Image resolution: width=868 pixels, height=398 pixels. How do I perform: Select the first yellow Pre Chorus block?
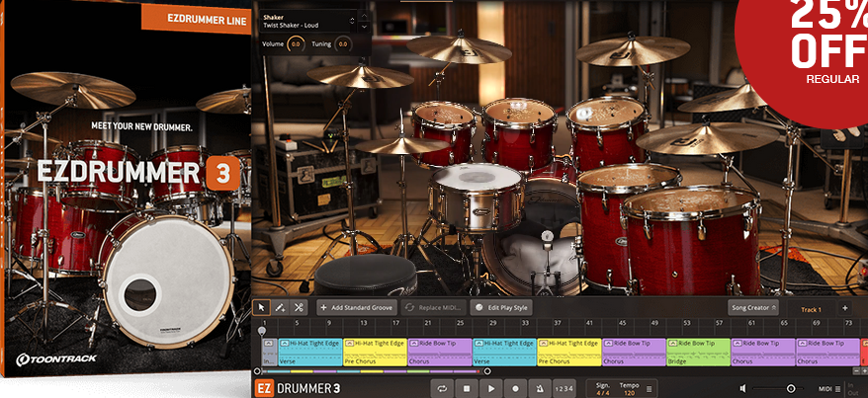tap(376, 353)
